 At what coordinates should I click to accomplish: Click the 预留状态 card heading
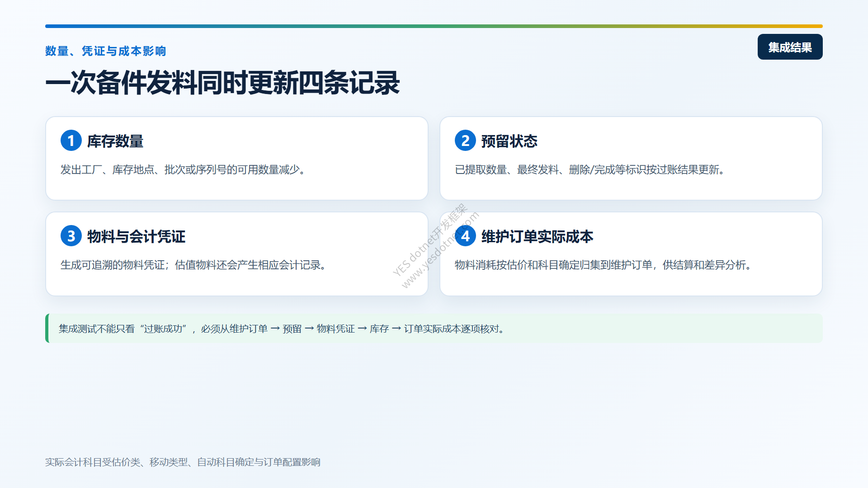509,141
